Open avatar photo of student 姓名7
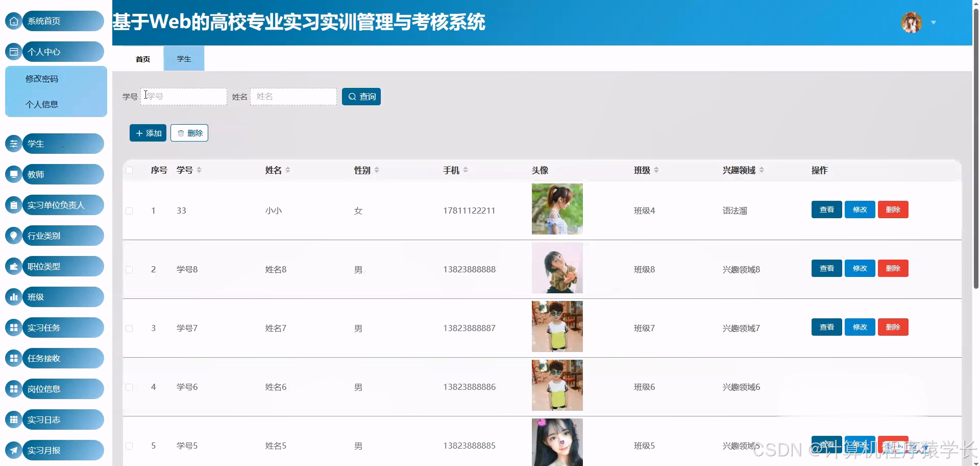Viewport: 980px width, 466px height. click(557, 327)
